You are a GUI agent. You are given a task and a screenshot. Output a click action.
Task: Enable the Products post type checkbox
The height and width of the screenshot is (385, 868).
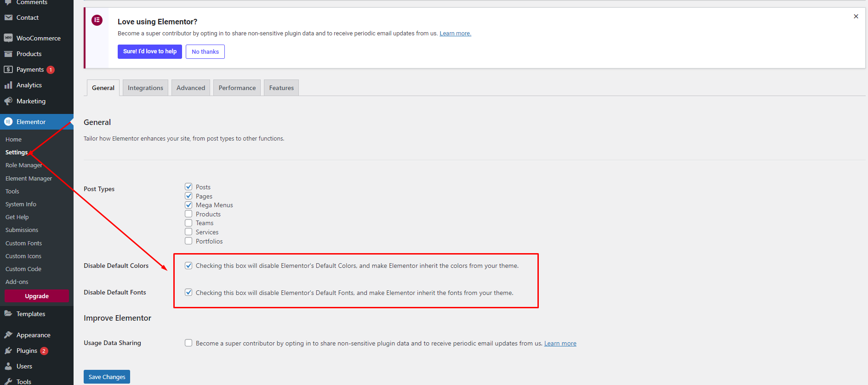tap(188, 214)
